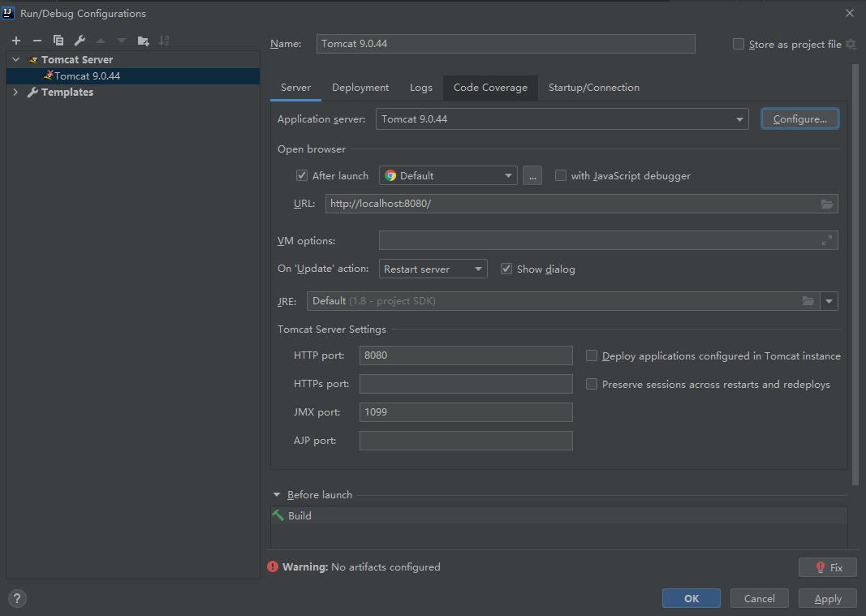Select the Build task in Before launch
The width and height of the screenshot is (866, 616).
pos(559,515)
